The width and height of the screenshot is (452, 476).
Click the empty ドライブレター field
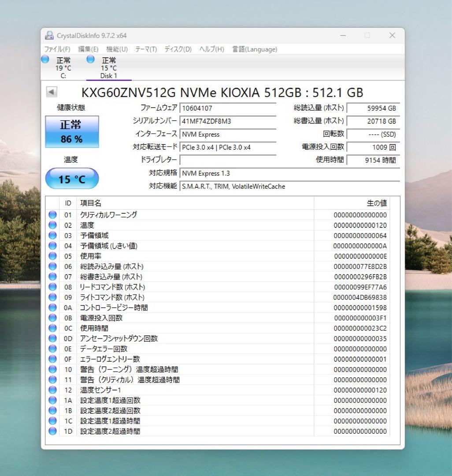pos(227,160)
